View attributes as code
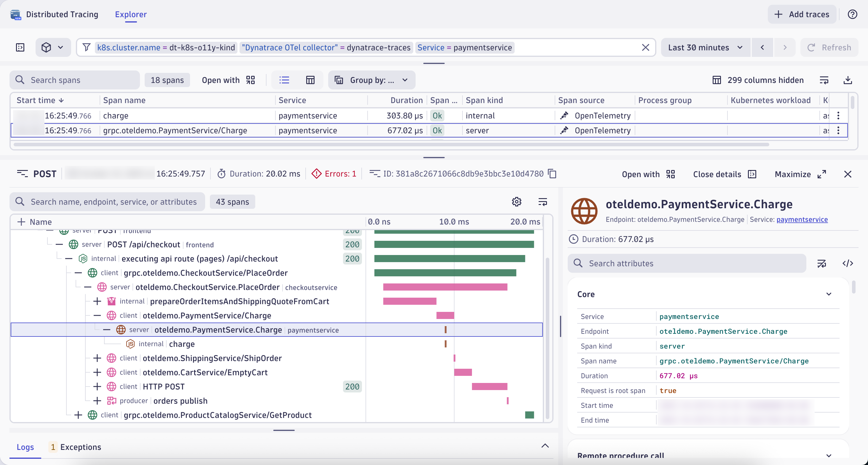The height and width of the screenshot is (465, 868). 848,263
